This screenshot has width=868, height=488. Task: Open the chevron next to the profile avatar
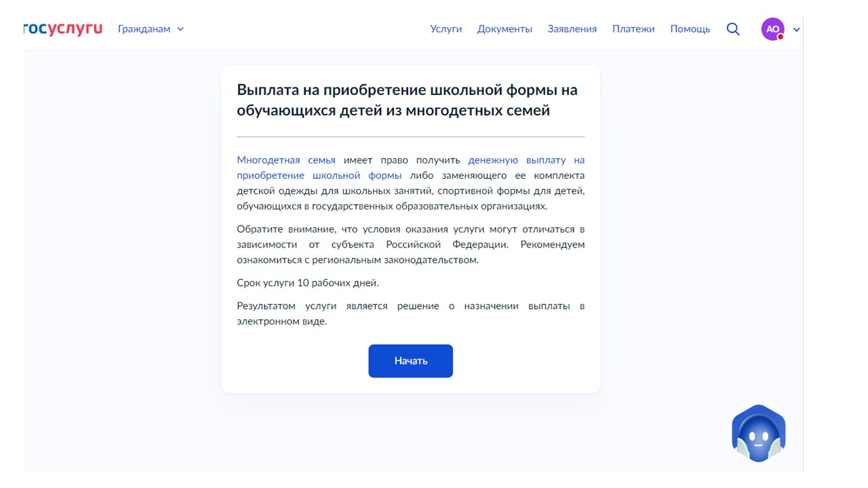(795, 29)
